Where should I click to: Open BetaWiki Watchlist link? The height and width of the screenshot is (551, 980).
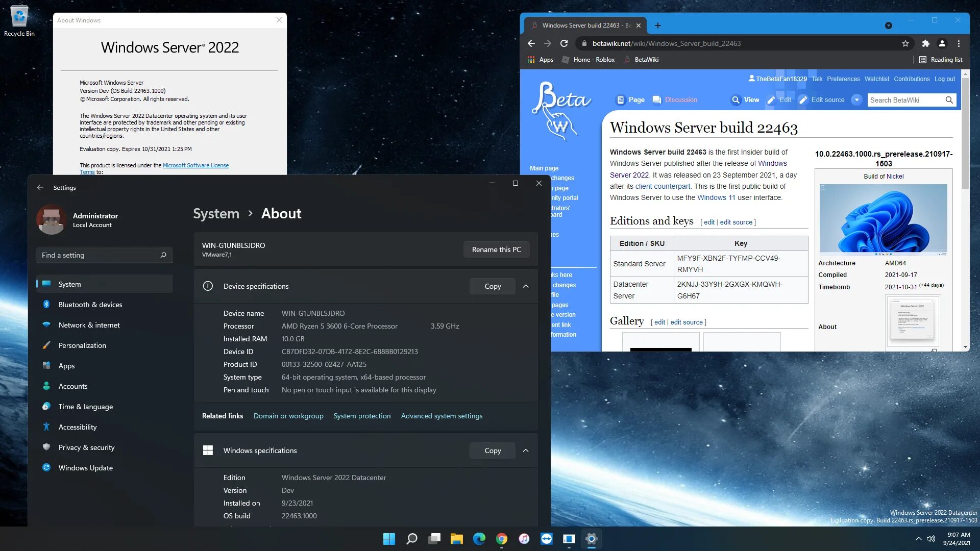[x=877, y=79]
